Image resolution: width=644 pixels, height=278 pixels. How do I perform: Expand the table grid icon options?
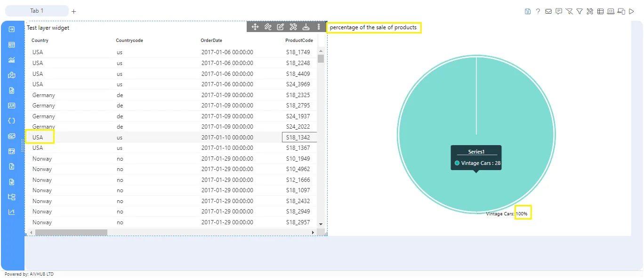pyautogui.click(x=600, y=11)
